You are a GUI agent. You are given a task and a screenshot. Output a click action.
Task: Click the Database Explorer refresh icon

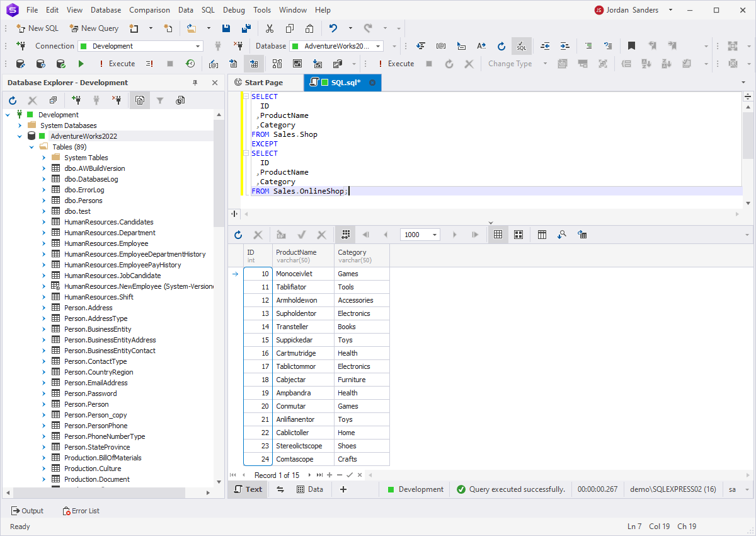tap(13, 100)
